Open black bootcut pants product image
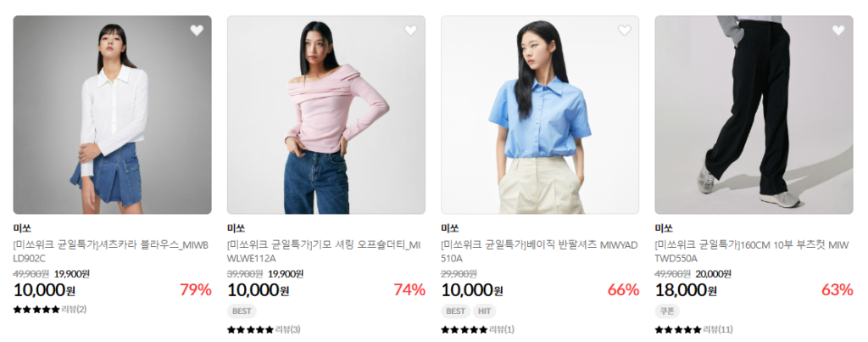The width and height of the screenshot is (868, 342). [754, 115]
